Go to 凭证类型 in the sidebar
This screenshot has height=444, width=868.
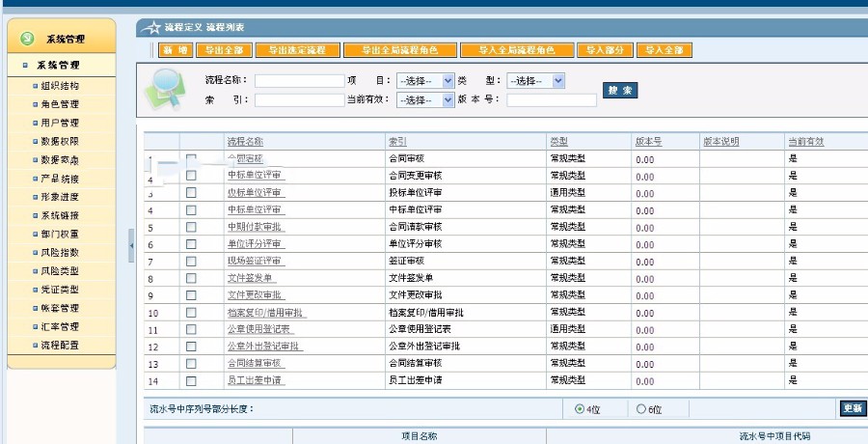[x=60, y=290]
